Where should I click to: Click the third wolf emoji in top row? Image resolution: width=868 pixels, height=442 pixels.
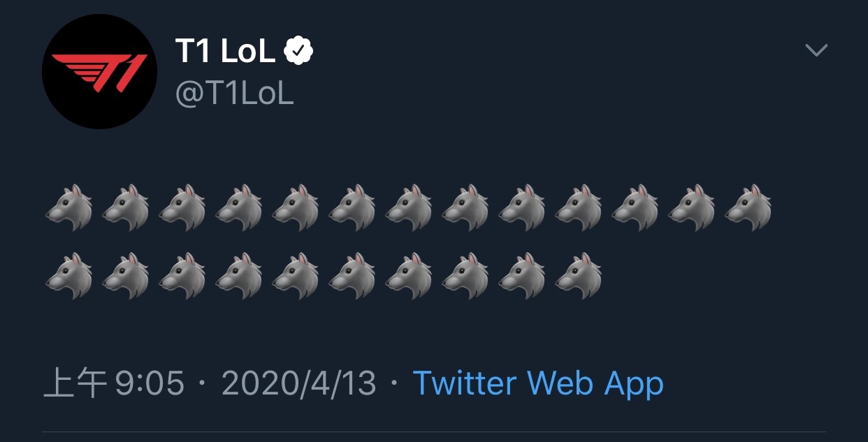(182, 208)
